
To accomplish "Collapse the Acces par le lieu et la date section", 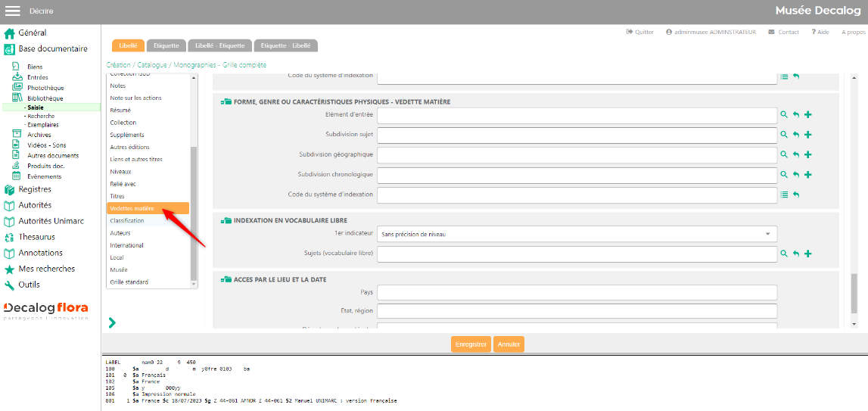I will click(x=226, y=279).
